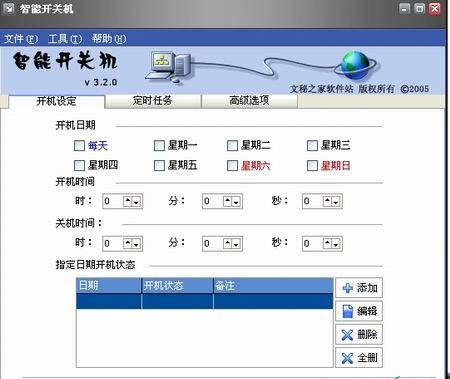
Task: Increase the 开机时间 minute value
Action: point(227,201)
